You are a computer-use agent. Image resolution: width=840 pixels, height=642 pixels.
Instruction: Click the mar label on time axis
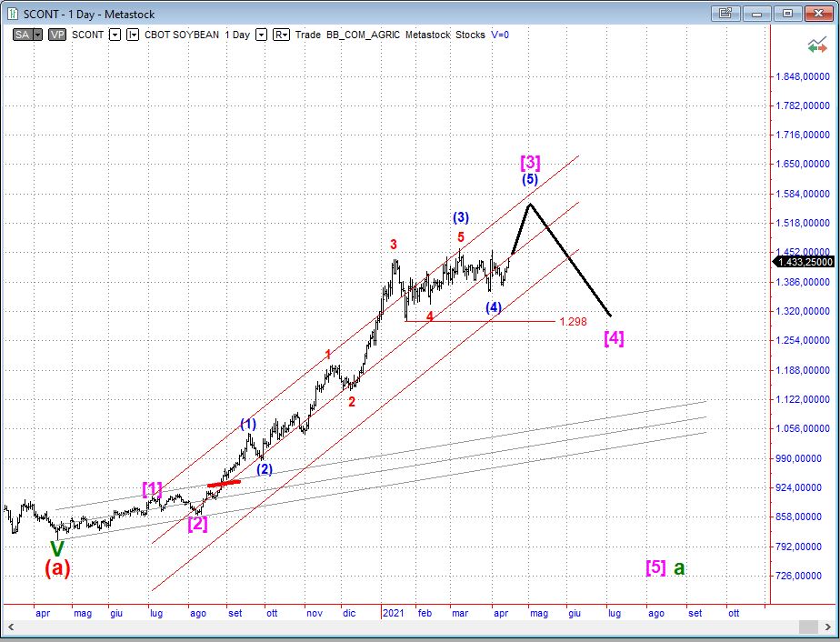(x=460, y=613)
